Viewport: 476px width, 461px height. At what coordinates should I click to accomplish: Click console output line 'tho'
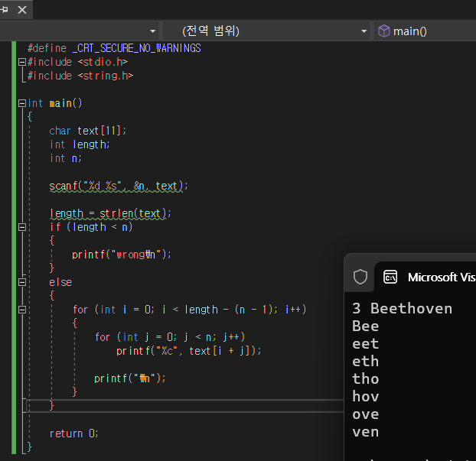point(366,378)
